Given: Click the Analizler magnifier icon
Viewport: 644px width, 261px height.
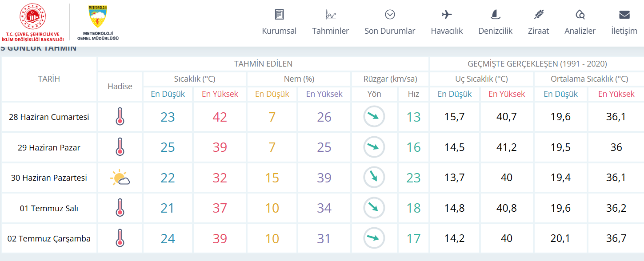Looking at the screenshot, I should coord(580,15).
